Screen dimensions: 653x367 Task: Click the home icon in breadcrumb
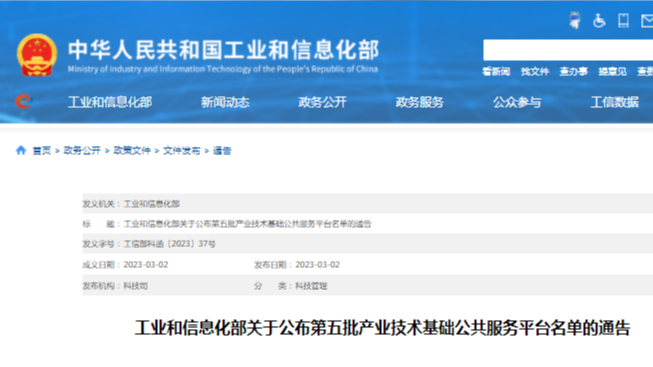pyautogui.click(x=21, y=150)
